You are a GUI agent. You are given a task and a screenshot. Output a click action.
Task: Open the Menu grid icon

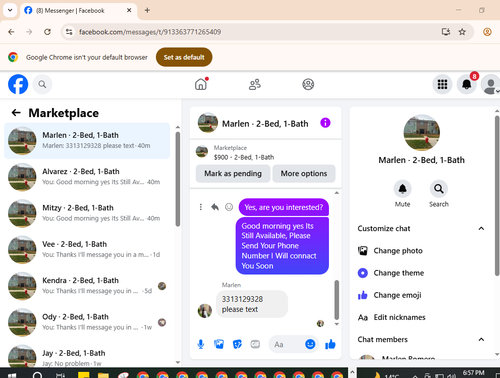pyautogui.click(x=442, y=84)
